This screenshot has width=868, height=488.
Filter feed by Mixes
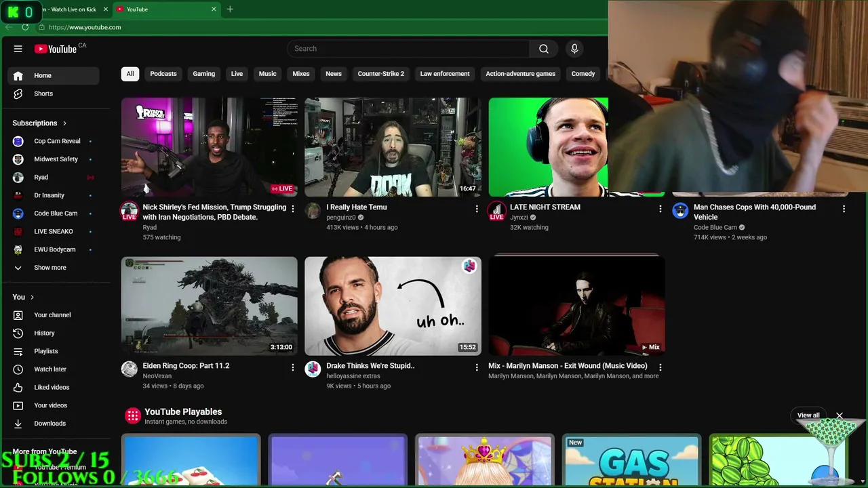point(301,74)
